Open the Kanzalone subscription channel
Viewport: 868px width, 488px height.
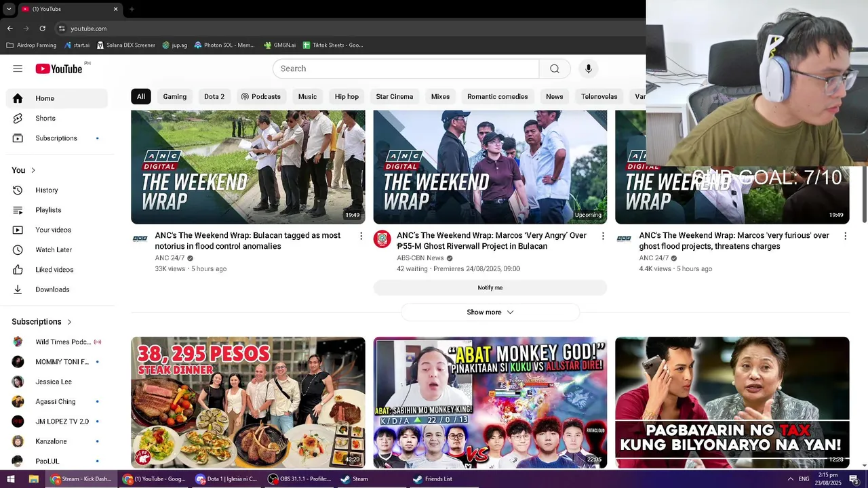57,441
